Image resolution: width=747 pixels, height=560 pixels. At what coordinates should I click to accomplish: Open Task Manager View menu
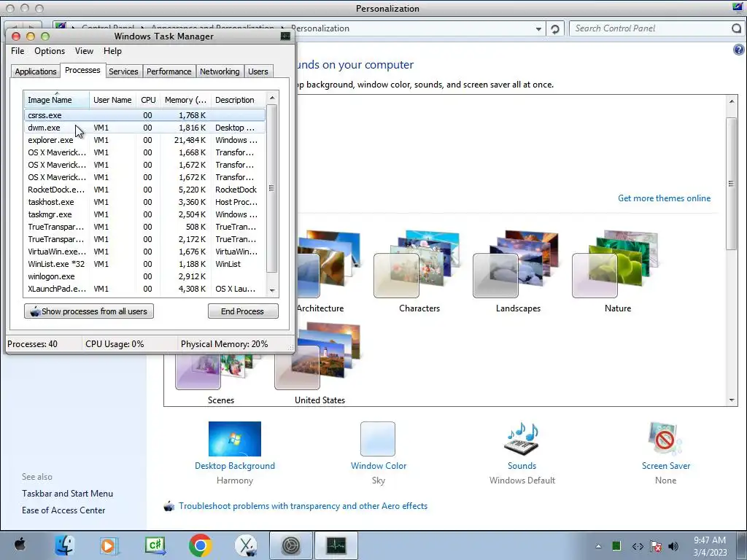point(84,51)
